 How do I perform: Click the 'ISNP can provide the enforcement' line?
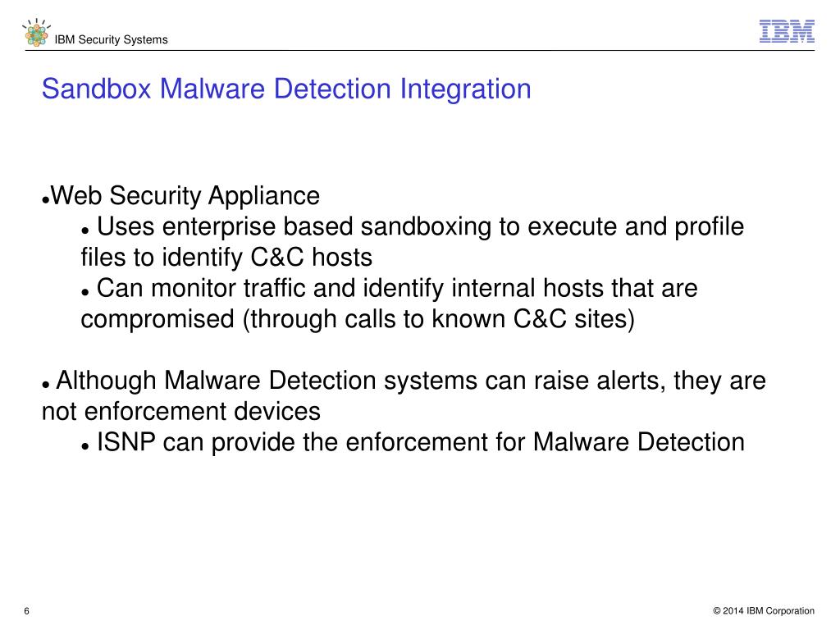pyautogui.click(x=421, y=442)
